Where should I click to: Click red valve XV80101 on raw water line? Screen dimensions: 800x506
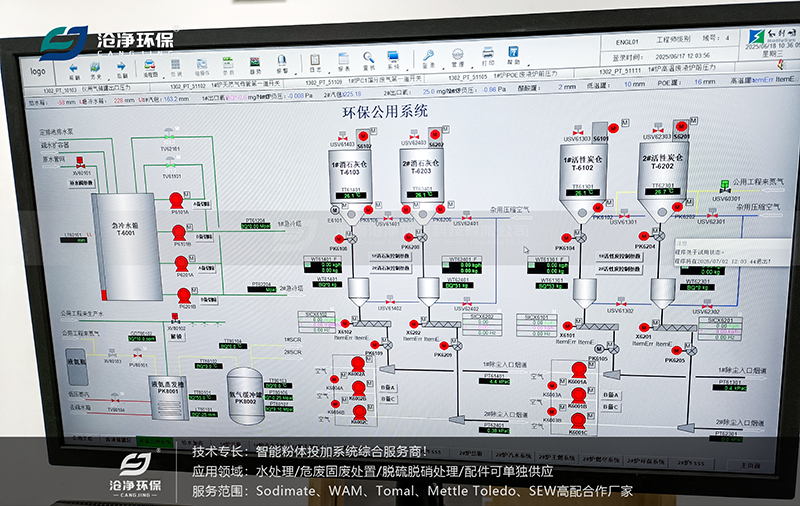pyautogui.click(x=80, y=163)
